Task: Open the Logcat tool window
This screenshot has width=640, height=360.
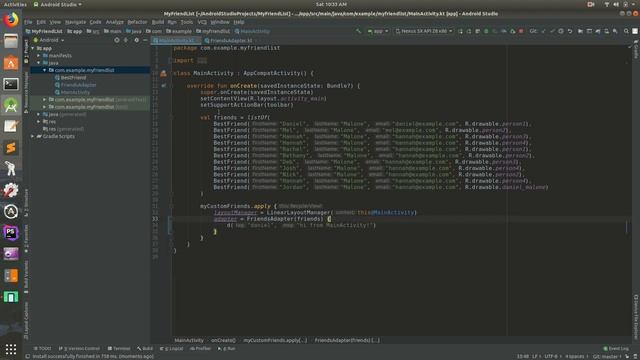Action: (x=171, y=349)
